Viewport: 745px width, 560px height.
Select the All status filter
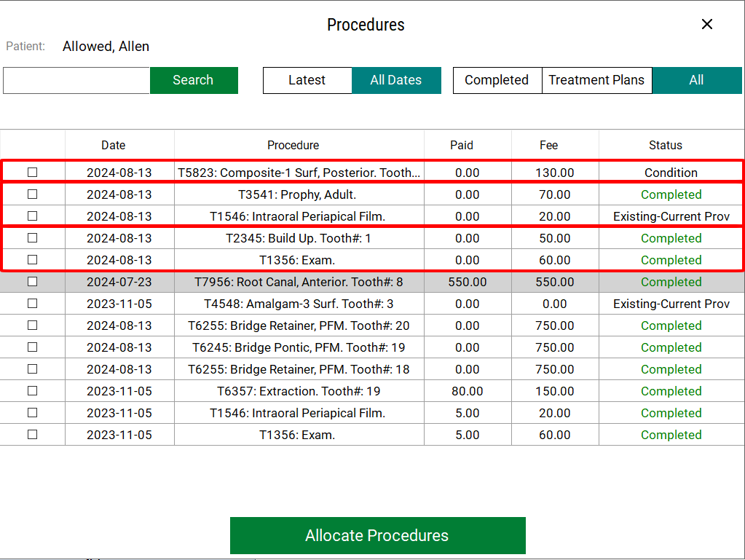click(x=695, y=80)
